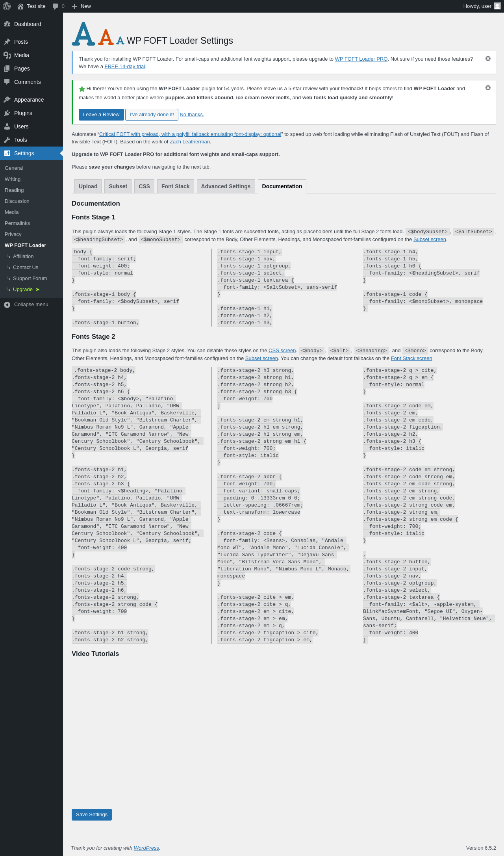
Task: Click the Save Settings button
Action: [x=92, y=815]
